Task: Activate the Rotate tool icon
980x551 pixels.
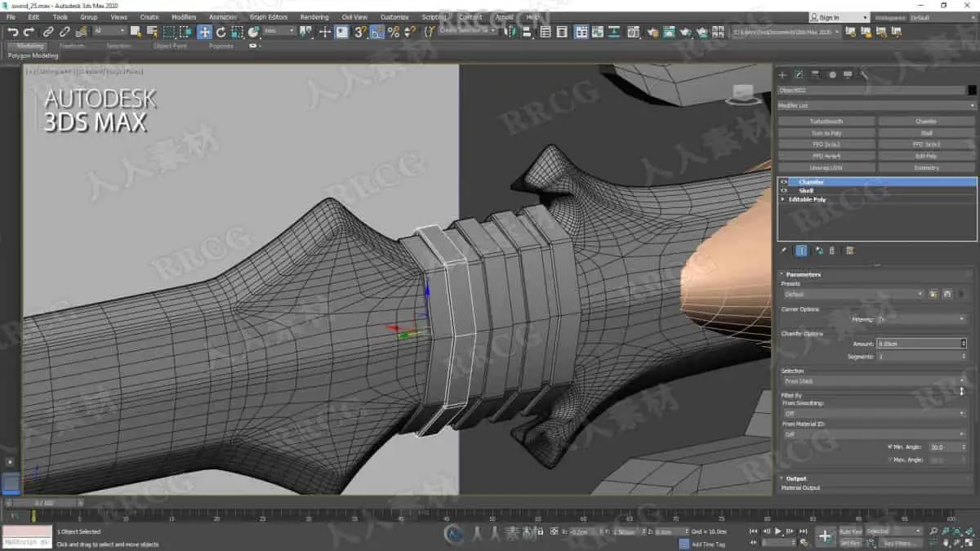Action: 220,32
